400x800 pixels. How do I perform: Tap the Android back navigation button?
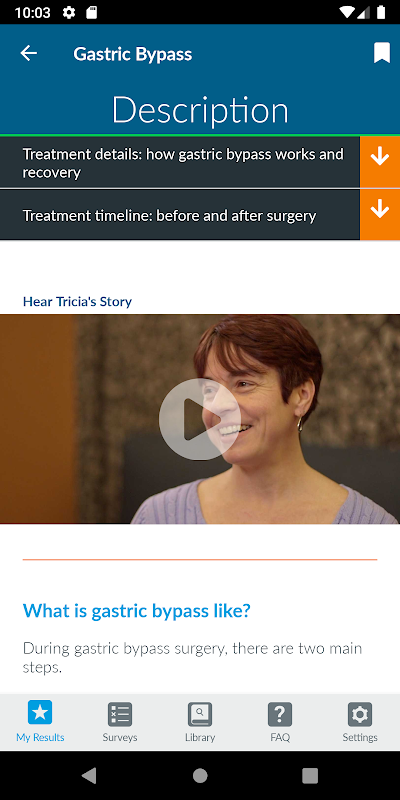click(89, 776)
